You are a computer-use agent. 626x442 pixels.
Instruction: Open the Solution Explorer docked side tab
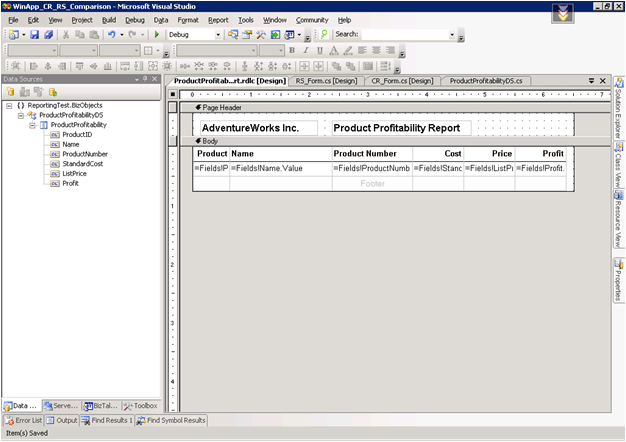tap(619, 108)
